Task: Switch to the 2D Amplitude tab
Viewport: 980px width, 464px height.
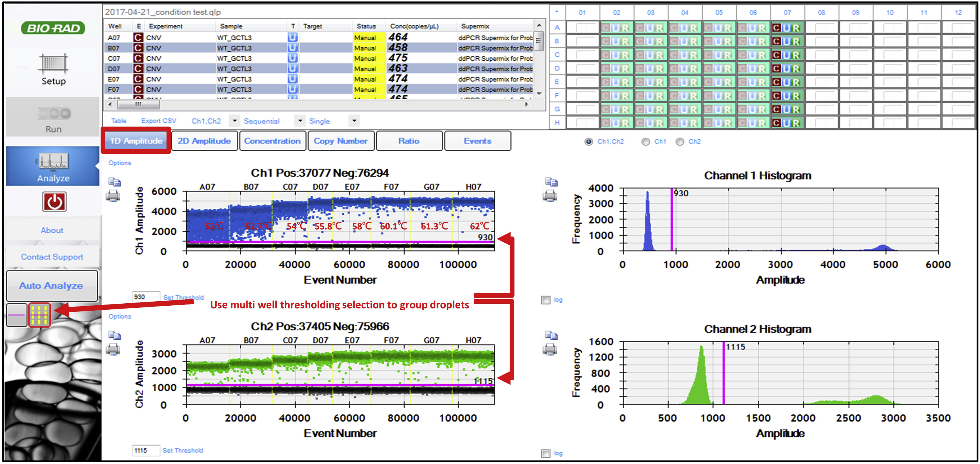Action: pyautogui.click(x=204, y=141)
